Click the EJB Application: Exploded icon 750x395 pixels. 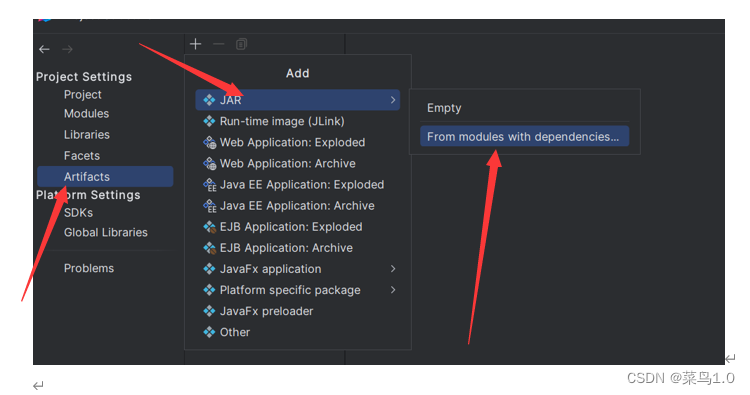pyautogui.click(x=210, y=227)
